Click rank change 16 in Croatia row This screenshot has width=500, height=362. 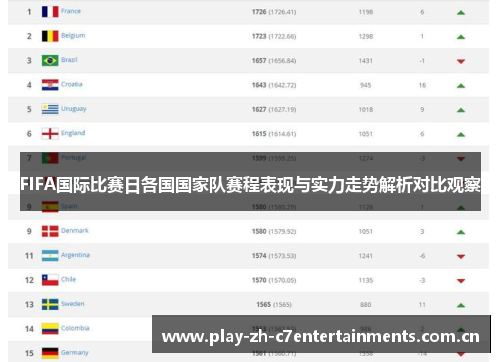(x=422, y=85)
